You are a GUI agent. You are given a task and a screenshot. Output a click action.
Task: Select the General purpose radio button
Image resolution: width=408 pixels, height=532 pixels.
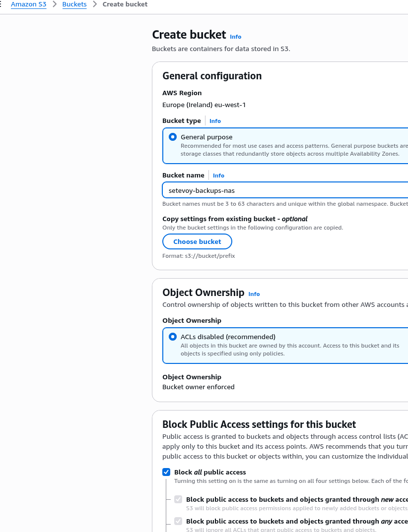(173, 137)
